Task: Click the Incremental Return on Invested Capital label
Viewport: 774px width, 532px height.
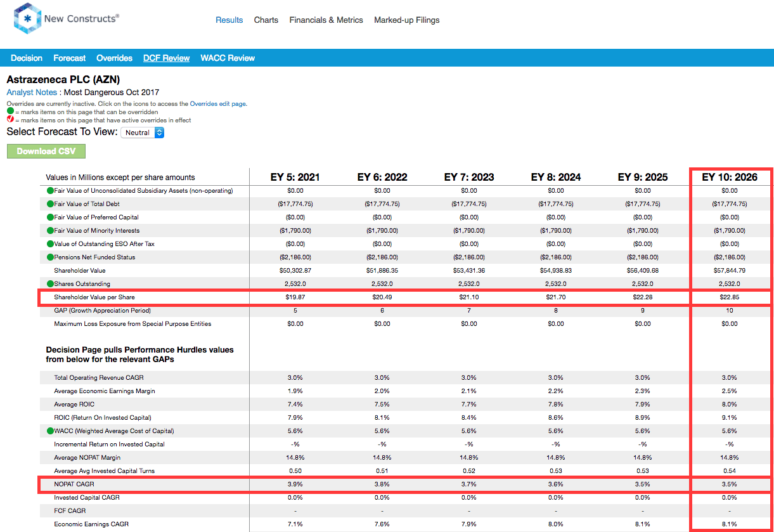Action: pyautogui.click(x=109, y=444)
